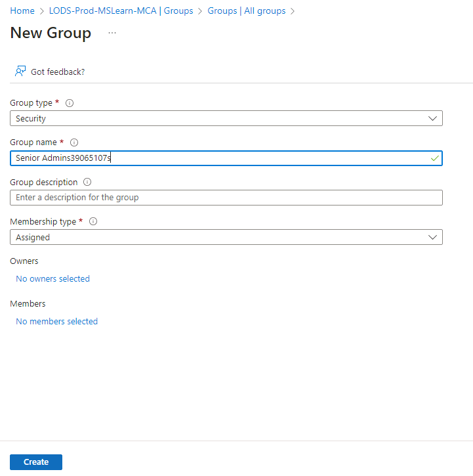473x476 pixels.
Task: Click the info icon beside Group description
Action: click(87, 182)
